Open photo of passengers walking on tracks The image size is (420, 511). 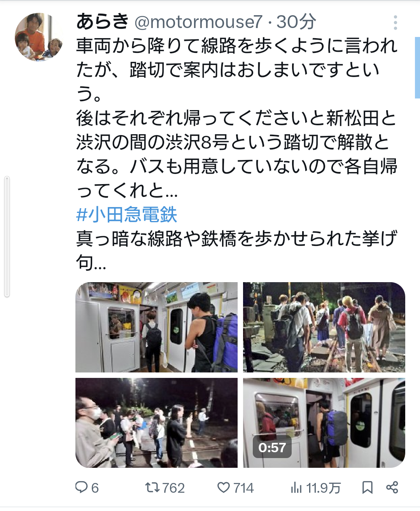324,327
